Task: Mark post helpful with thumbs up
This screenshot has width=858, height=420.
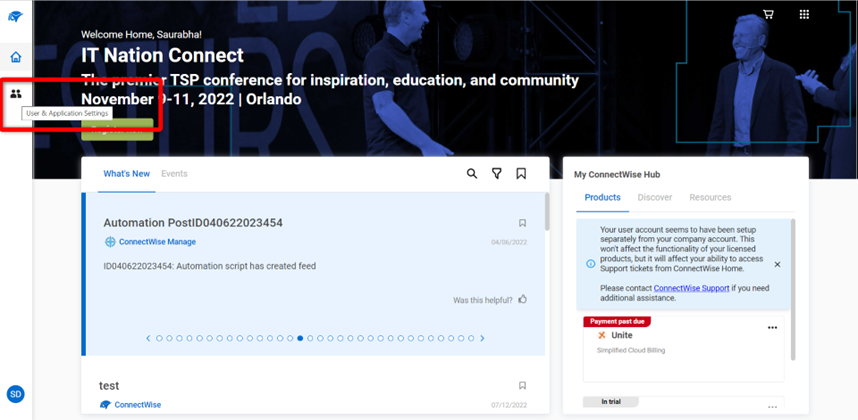Action: click(x=522, y=299)
